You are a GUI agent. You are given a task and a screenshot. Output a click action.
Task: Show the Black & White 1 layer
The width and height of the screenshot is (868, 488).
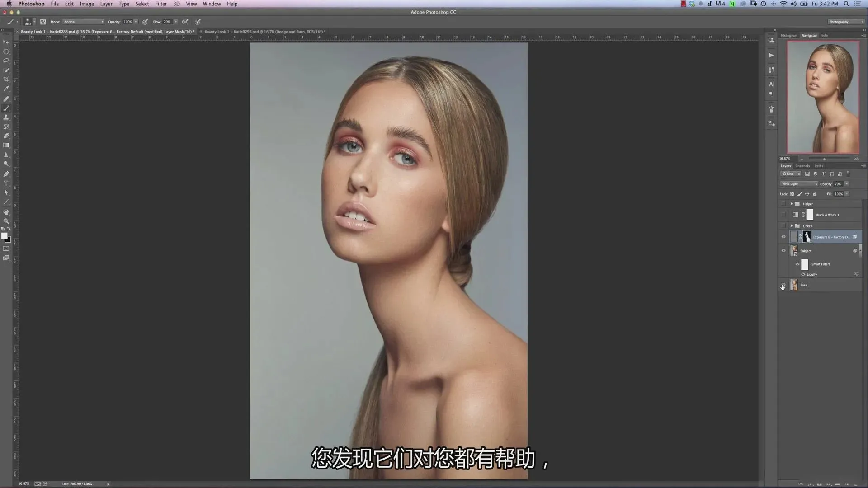point(783,215)
